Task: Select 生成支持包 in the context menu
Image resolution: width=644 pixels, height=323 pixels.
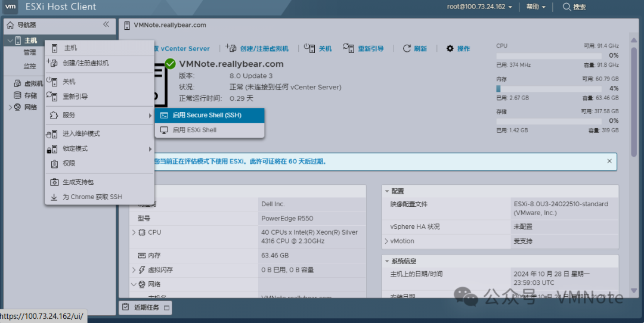Action: (x=100, y=182)
